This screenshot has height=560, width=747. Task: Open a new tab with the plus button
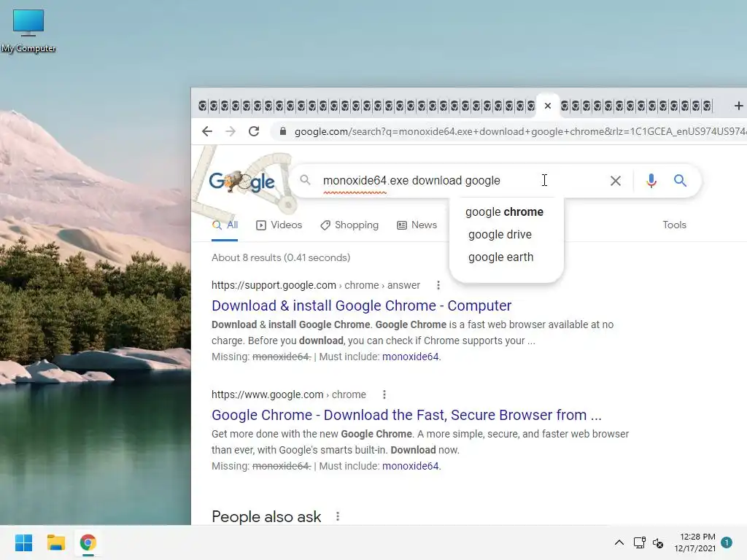tap(738, 106)
